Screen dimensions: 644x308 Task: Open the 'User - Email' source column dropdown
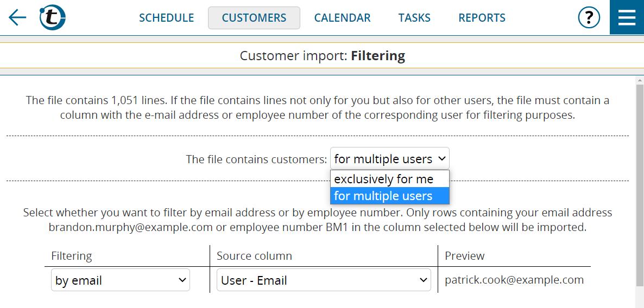(324, 280)
